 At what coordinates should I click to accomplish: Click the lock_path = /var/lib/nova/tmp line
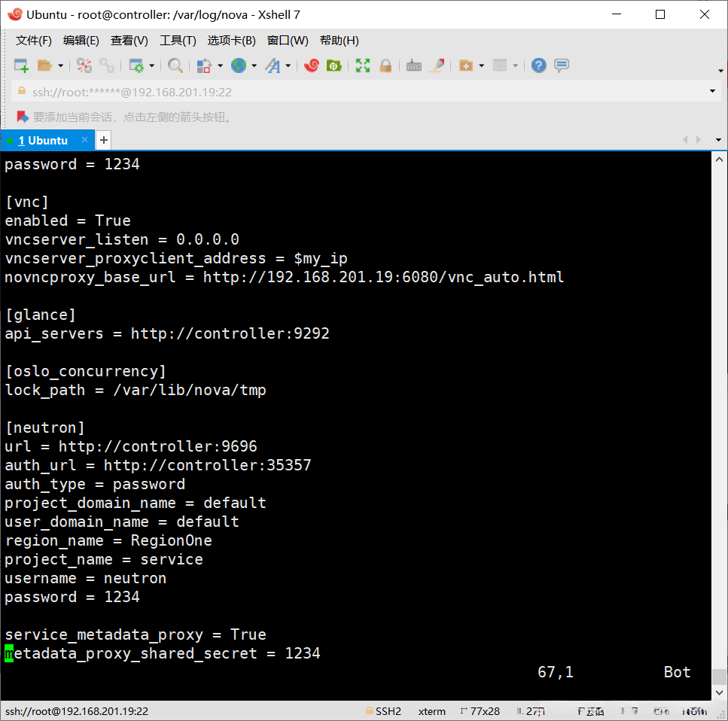pyautogui.click(x=136, y=390)
